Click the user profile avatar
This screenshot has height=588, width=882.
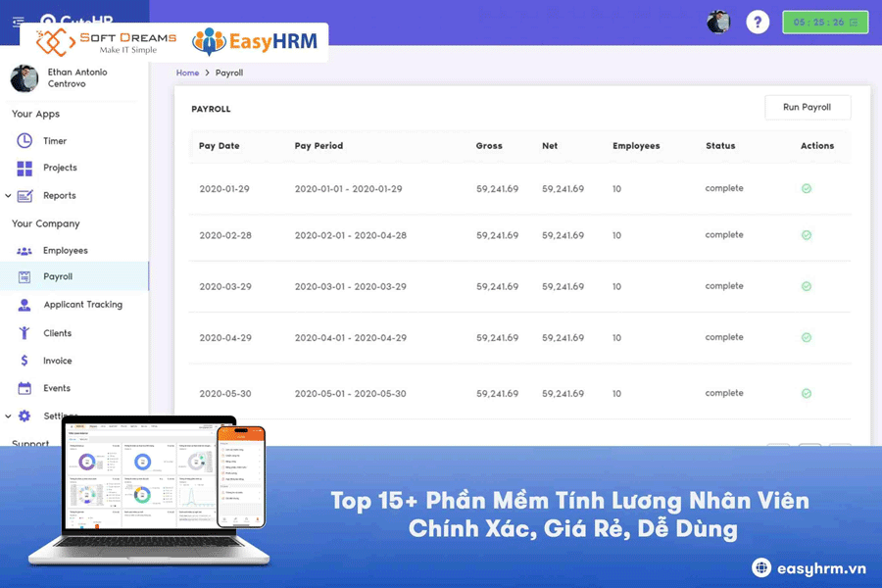click(x=717, y=21)
